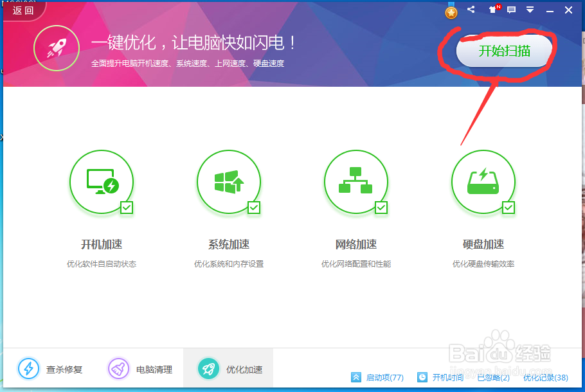Click the purple broom 电脑清理 icon
Image resolution: width=585 pixels, height=392 pixels.
119,368
